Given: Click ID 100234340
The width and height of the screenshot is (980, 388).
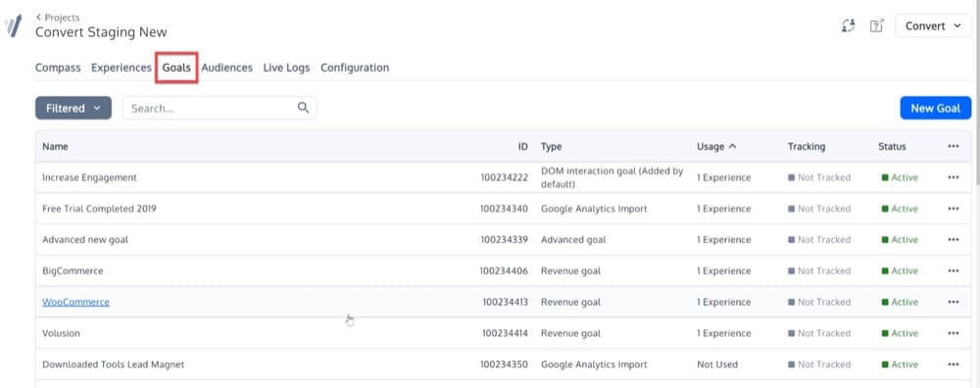Looking at the screenshot, I should pyautogui.click(x=505, y=209).
